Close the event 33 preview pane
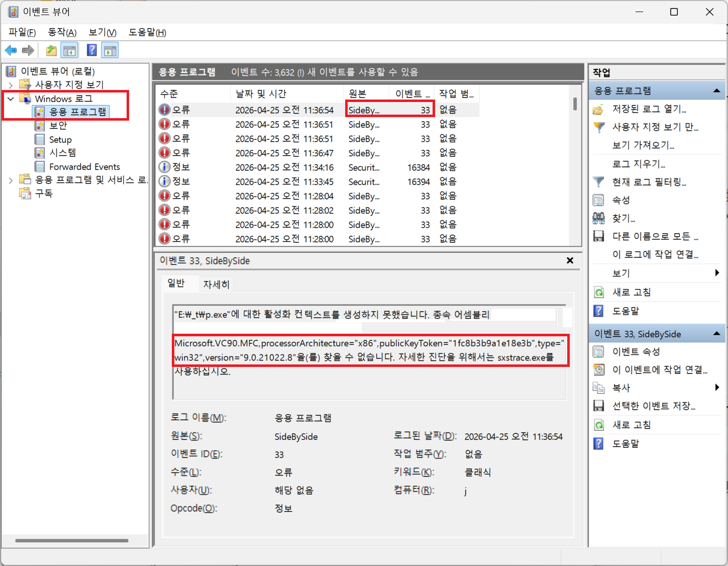 point(570,260)
